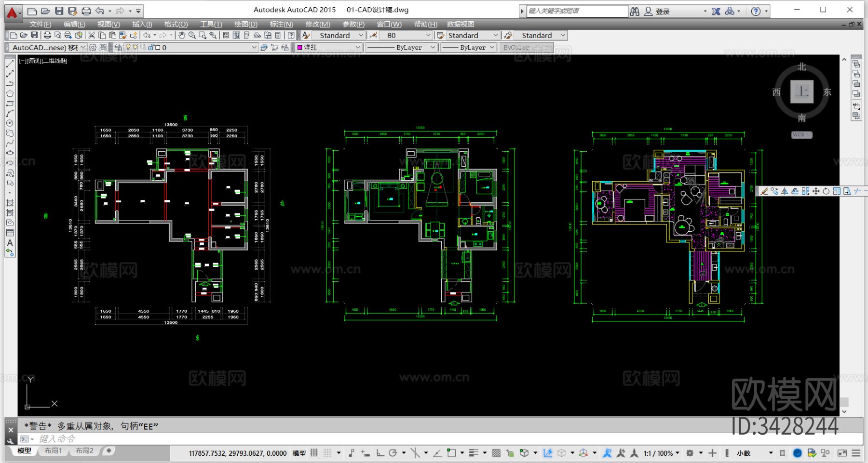Open the Multileader Style Standard dropdown
This screenshot has width=868, height=463.
540,35
